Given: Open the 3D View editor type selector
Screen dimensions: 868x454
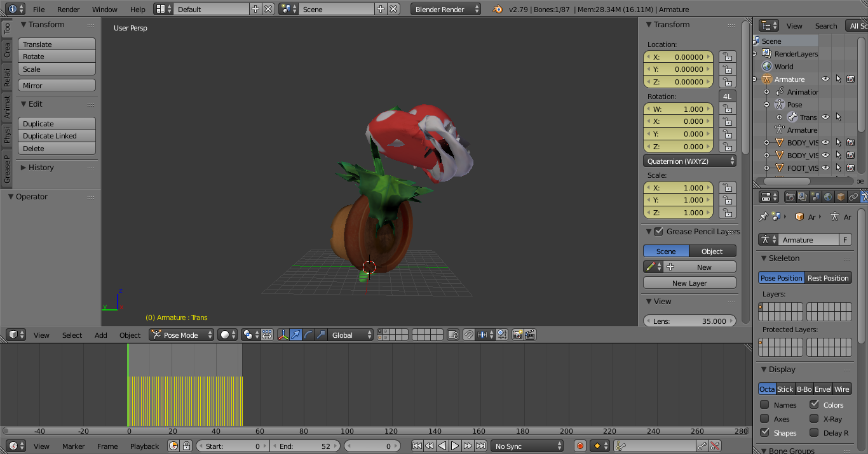Looking at the screenshot, I should (x=16, y=335).
